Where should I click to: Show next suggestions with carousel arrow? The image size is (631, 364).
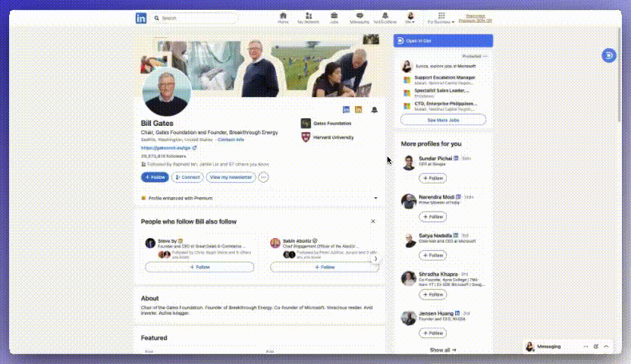coord(376,259)
